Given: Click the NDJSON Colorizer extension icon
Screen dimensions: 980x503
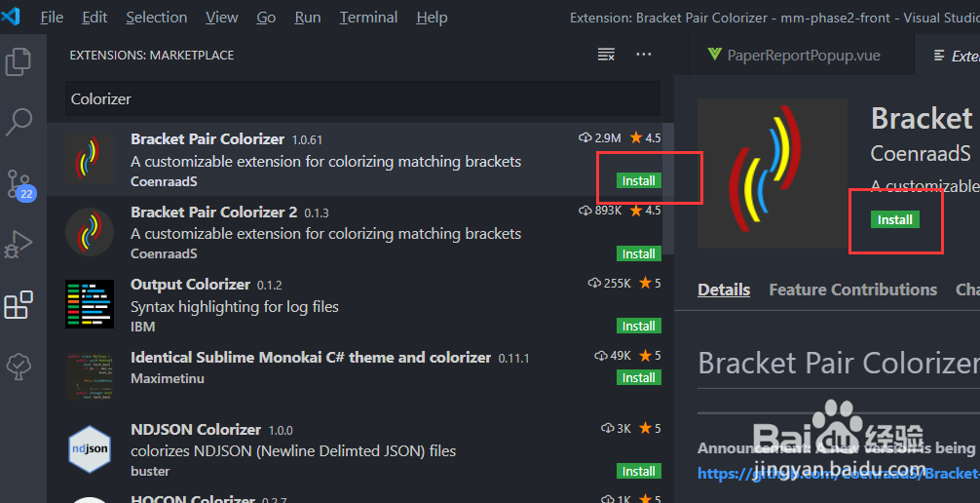Looking at the screenshot, I should [90, 448].
